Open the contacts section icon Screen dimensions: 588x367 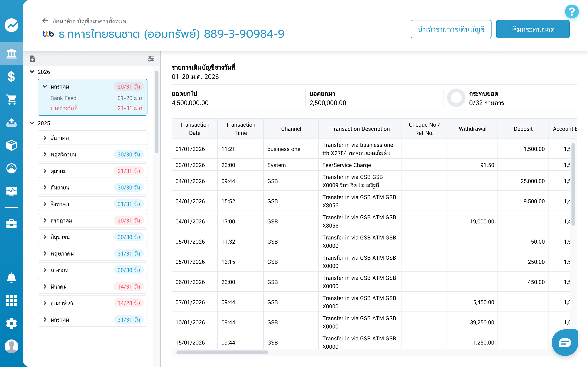[x=11, y=168]
